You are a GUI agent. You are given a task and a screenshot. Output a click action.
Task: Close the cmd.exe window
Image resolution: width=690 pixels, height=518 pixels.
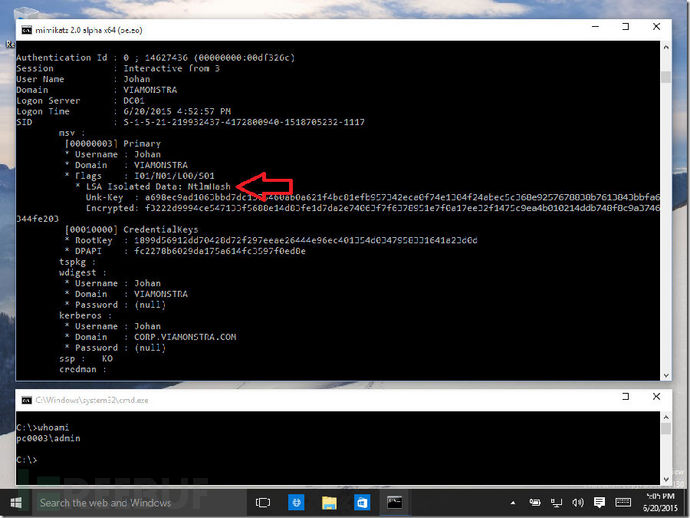[x=656, y=397]
